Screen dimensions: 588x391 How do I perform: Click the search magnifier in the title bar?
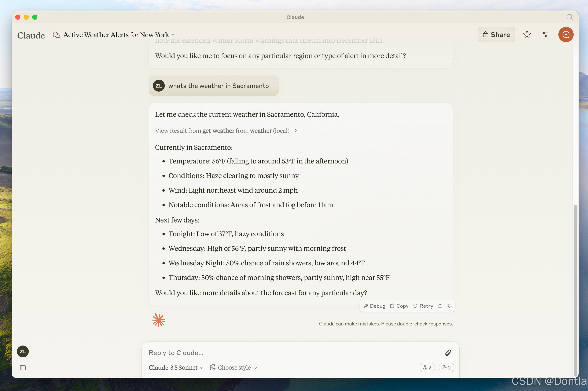click(569, 17)
